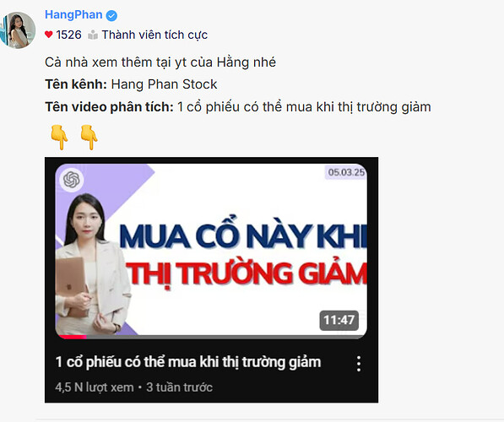This screenshot has height=422, width=504.
Task: Open the three-dot video options menu
Action: point(359,364)
